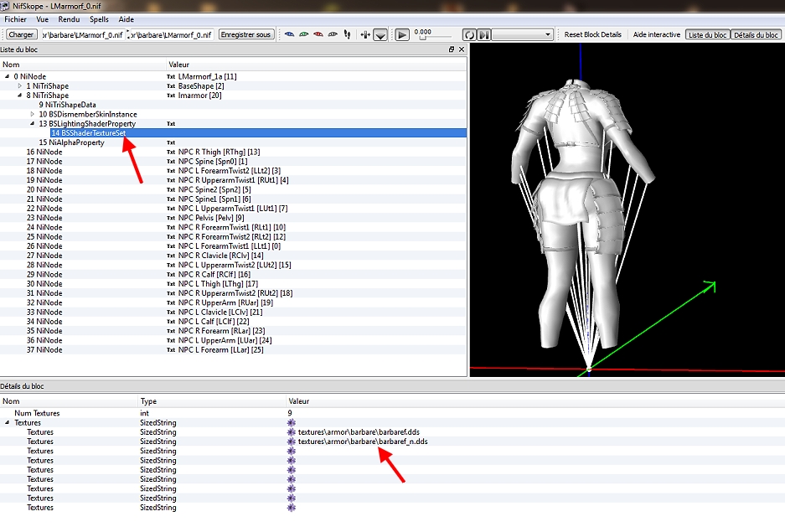Click the green eye view icon

point(304,34)
